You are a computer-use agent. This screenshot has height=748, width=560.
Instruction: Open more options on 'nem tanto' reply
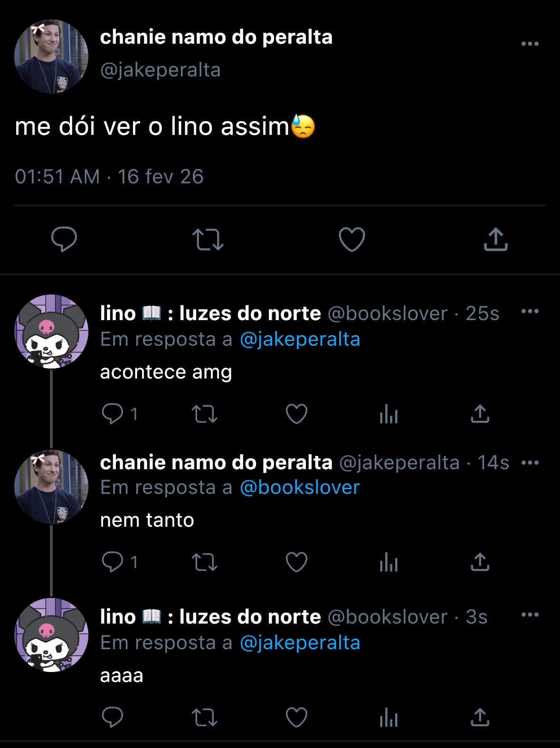530,463
